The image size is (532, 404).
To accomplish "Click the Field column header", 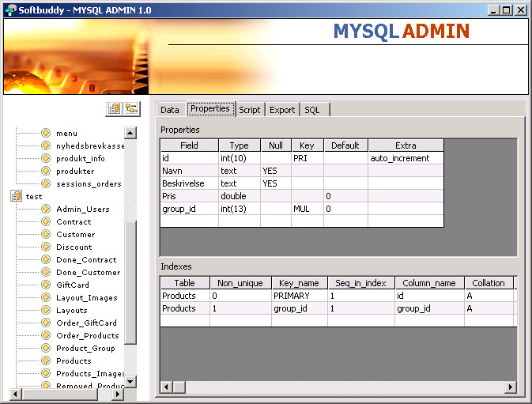I will pyautogui.click(x=189, y=145).
